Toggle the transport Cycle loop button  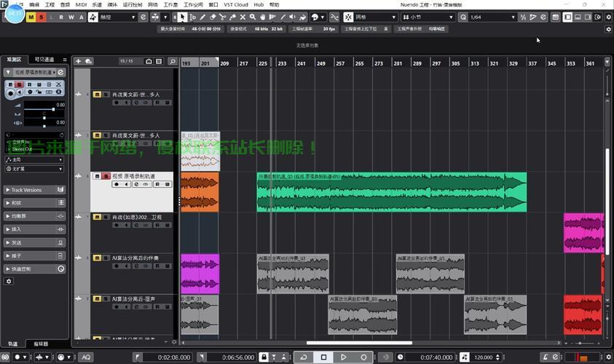(x=304, y=357)
